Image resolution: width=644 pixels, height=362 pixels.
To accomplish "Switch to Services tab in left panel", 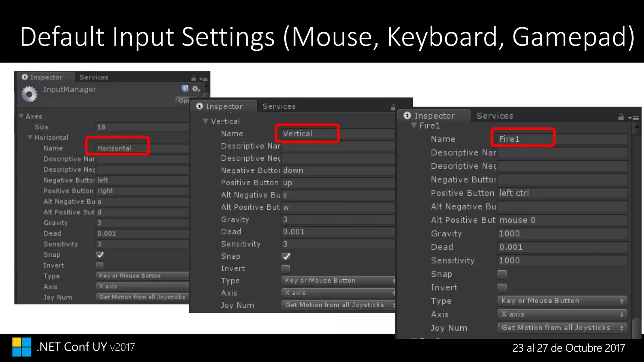I will pos(94,77).
